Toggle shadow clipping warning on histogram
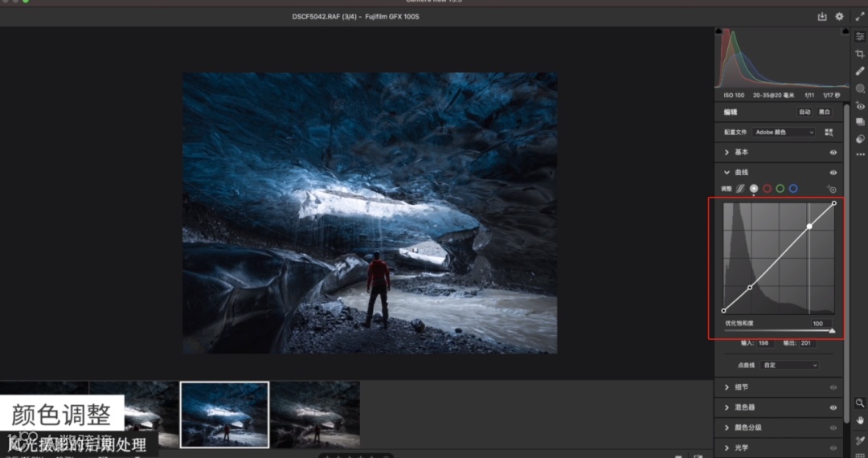This screenshot has height=458, width=868. coord(719,31)
